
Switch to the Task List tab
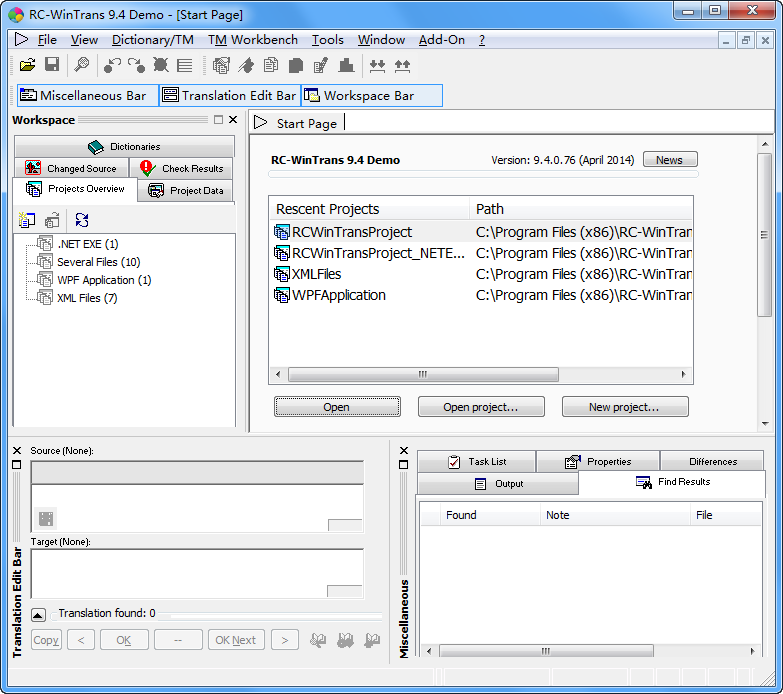pyautogui.click(x=477, y=462)
